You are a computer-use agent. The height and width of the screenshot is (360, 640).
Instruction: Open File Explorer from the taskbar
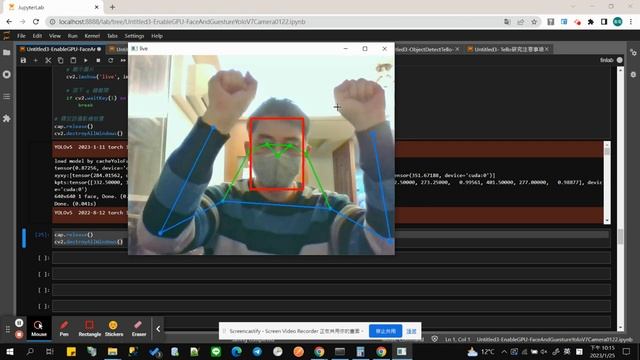coord(112,351)
